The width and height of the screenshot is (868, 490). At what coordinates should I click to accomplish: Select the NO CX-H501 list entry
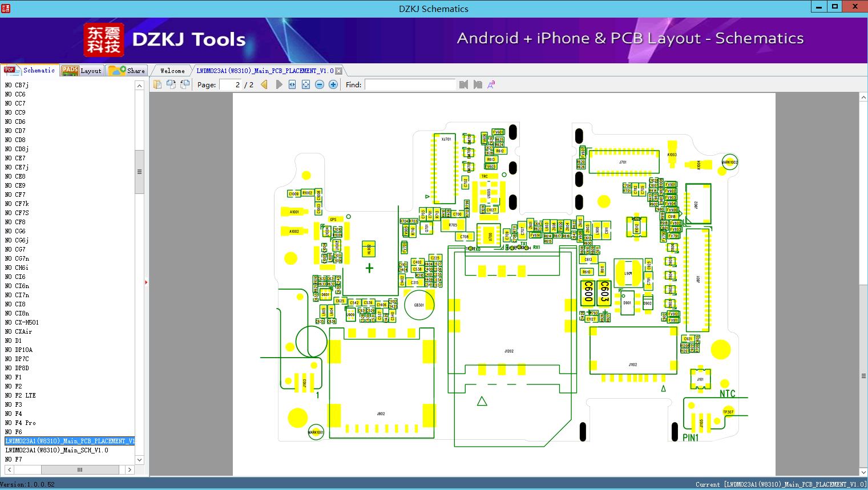[22, 322]
